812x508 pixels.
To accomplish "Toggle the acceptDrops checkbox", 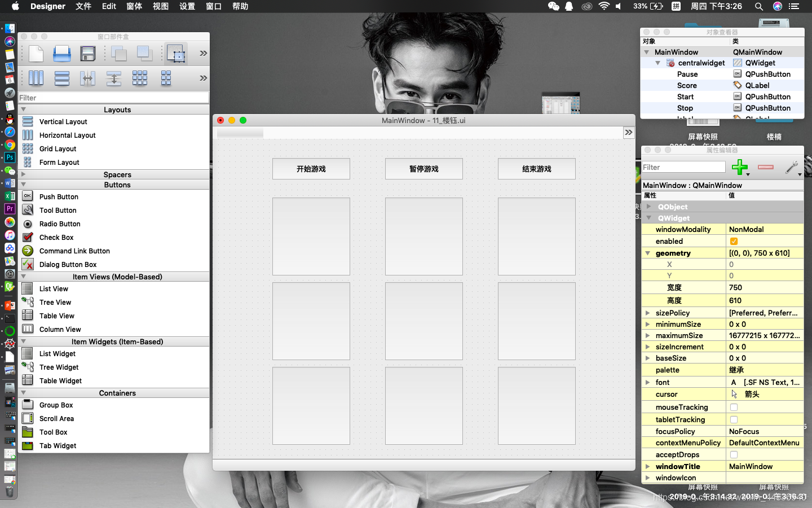I will [x=734, y=454].
